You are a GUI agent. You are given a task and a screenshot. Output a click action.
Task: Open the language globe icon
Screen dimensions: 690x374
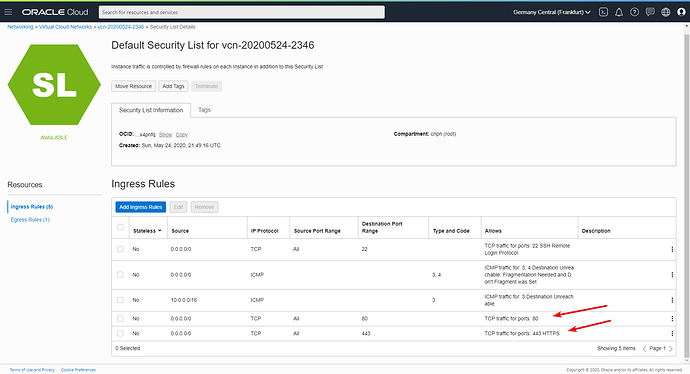[665, 12]
